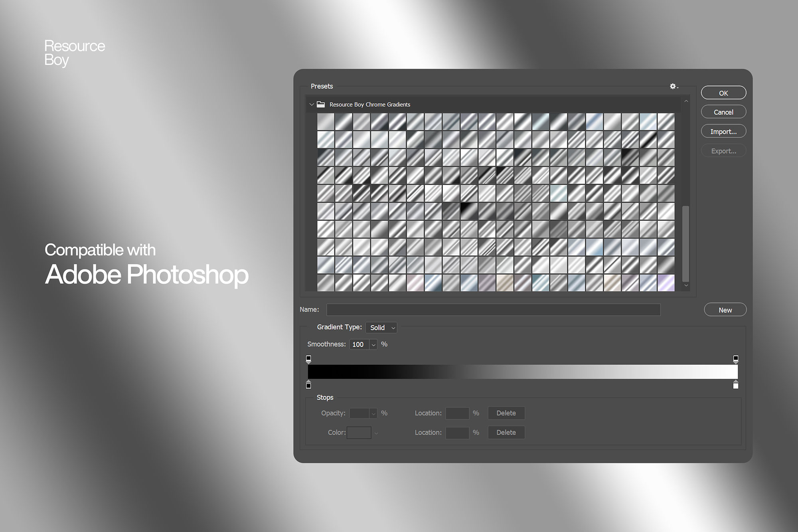
Task: Click the Cancel button to dismiss dialog
Action: (x=724, y=112)
